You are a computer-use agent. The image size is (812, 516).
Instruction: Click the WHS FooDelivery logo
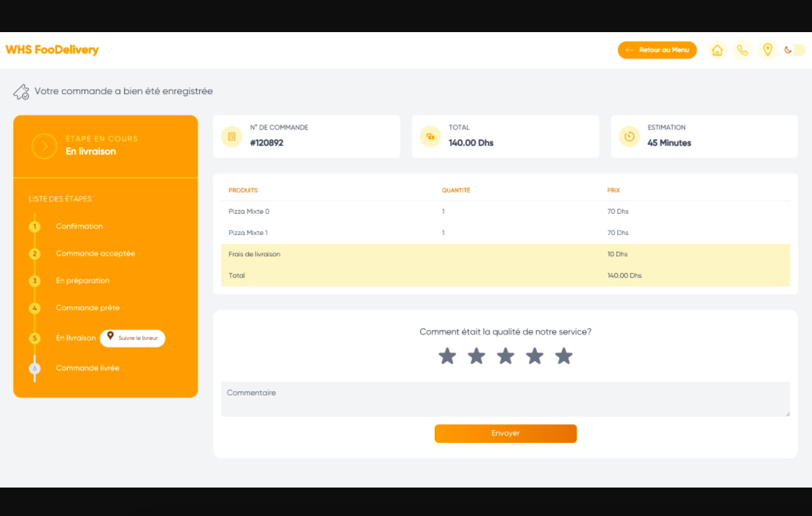click(x=52, y=50)
